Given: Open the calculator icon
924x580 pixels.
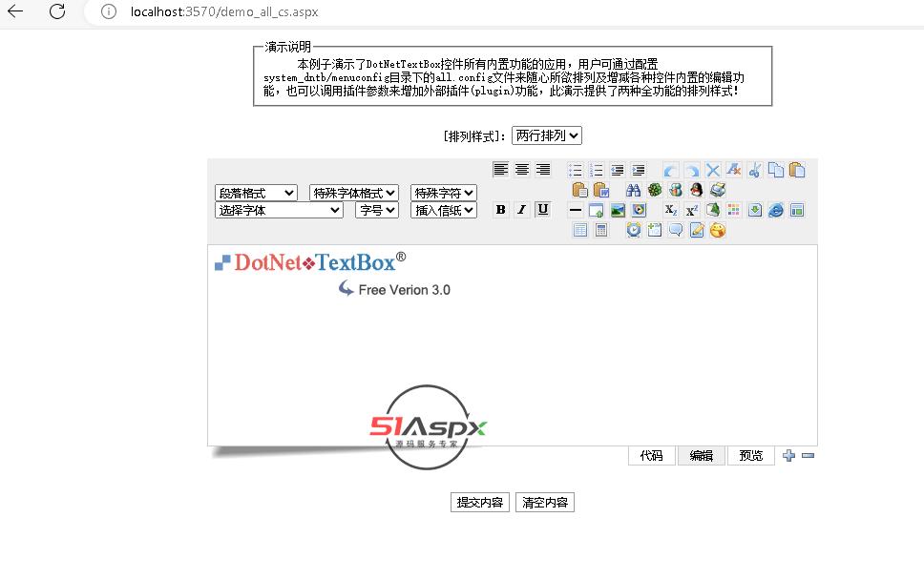Looking at the screenshot, I should click(x=601, y=230).
